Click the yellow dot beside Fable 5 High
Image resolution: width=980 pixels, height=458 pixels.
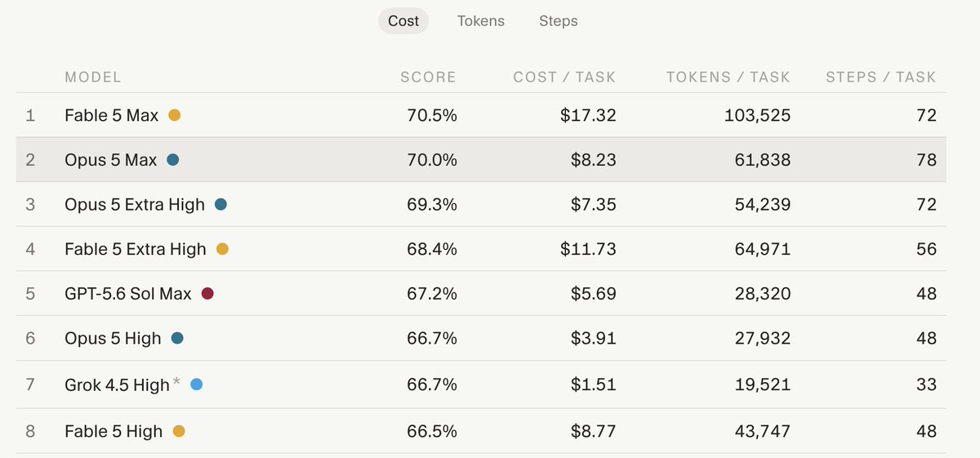179,431
